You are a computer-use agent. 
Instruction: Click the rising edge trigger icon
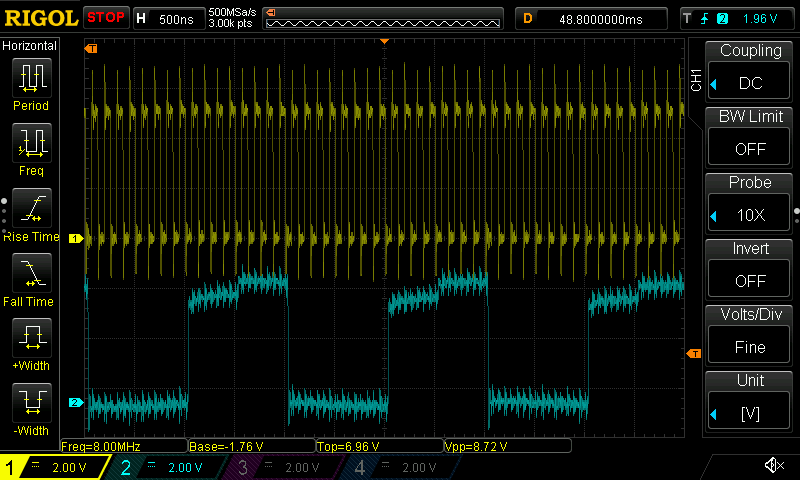tap(705, 19)
